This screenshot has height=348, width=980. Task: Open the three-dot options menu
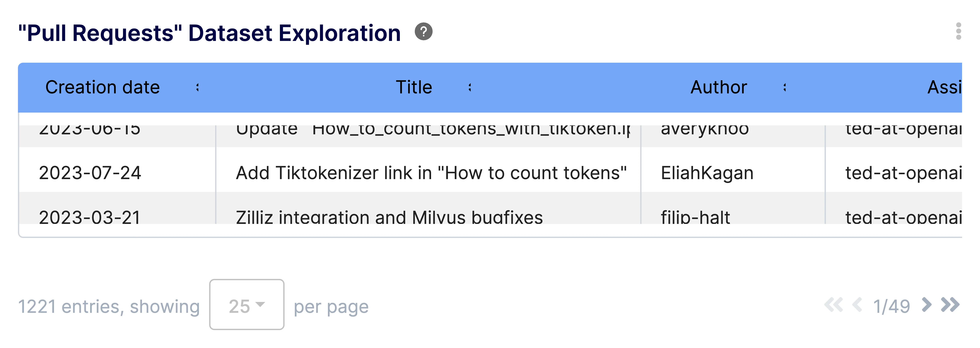958,31
